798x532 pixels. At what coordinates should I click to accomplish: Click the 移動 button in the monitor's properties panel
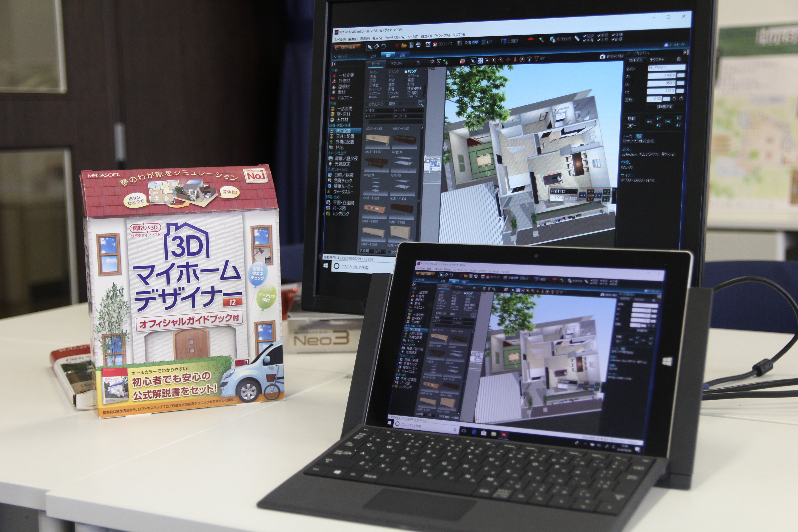(x=631, y=119)
